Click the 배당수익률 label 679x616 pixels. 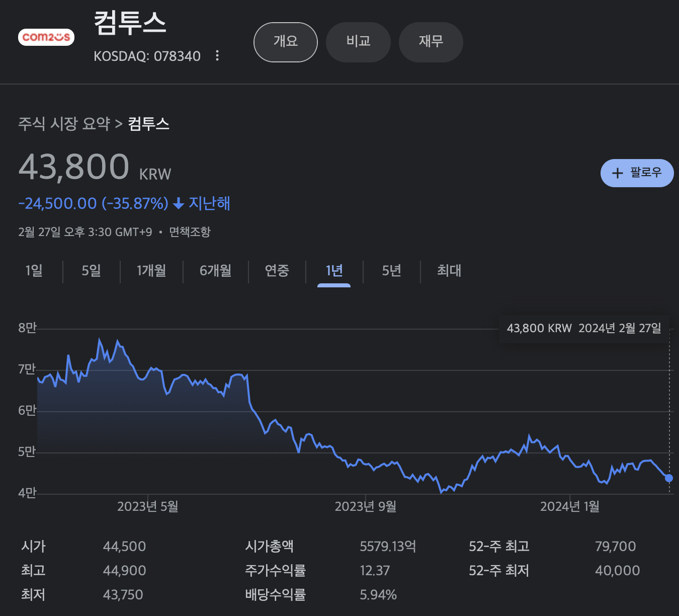click(x=275, y=595)
